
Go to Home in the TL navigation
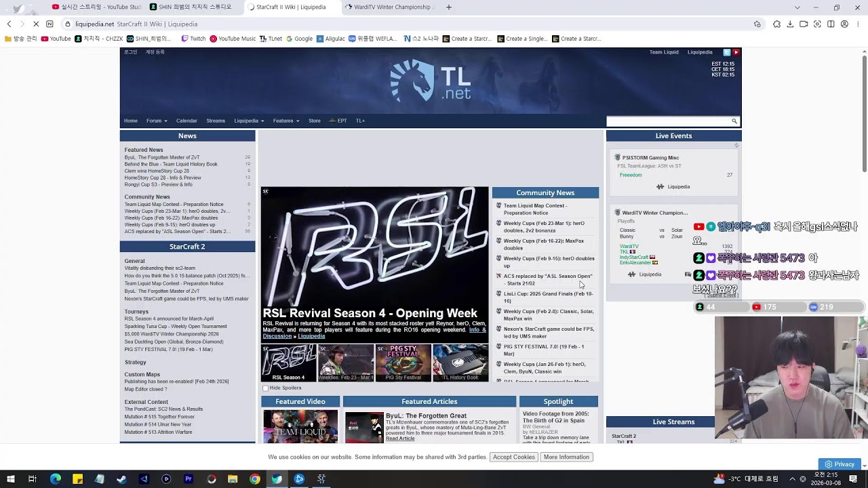pos(131,121)
